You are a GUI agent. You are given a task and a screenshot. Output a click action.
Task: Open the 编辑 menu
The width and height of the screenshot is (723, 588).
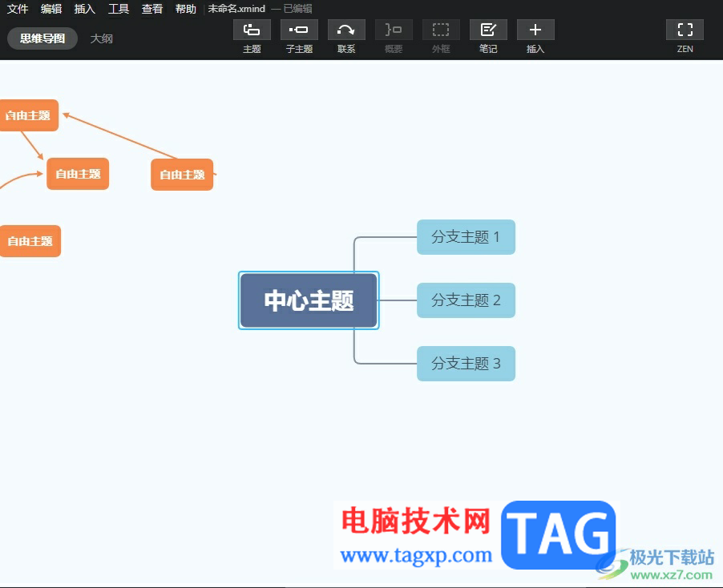click(x=51, y=9)
